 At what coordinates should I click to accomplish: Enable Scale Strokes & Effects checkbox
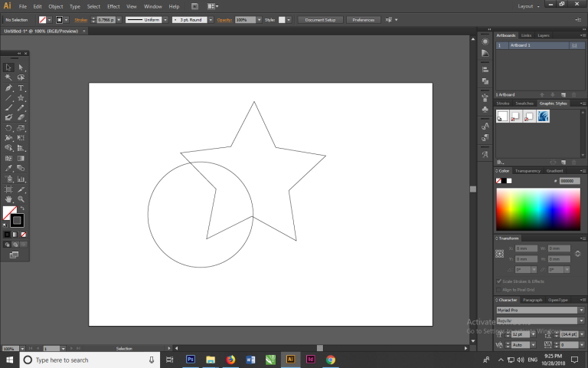tap(499, 281)
